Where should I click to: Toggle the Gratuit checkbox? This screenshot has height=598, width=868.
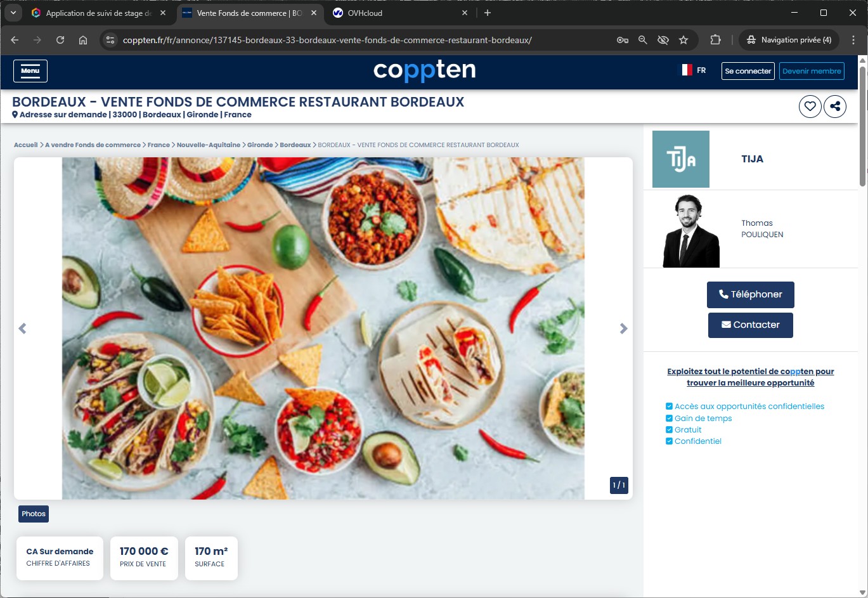(669, 430)
